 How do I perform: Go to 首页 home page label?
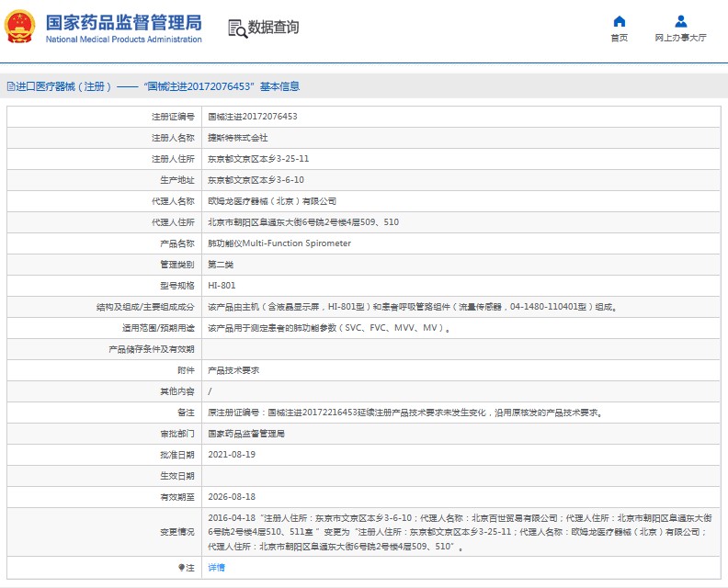coord(619,38)
